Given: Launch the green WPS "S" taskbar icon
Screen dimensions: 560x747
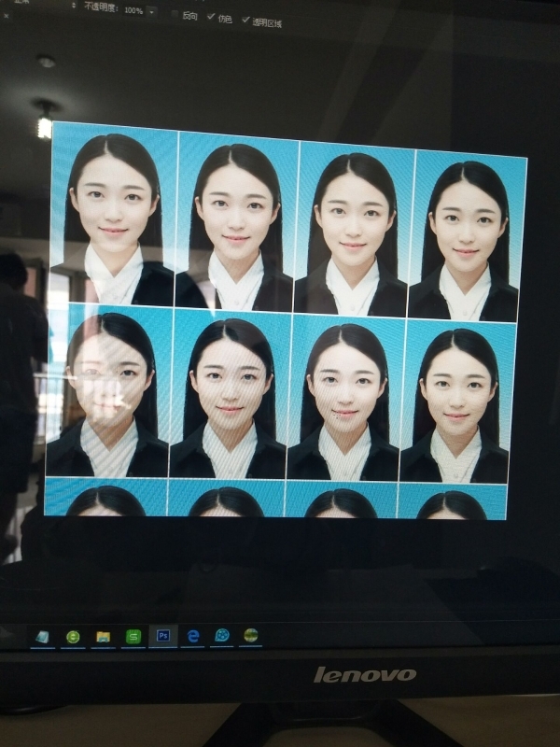Looking at the screenshot, I should pyautogui.click(x=133, y=637).
